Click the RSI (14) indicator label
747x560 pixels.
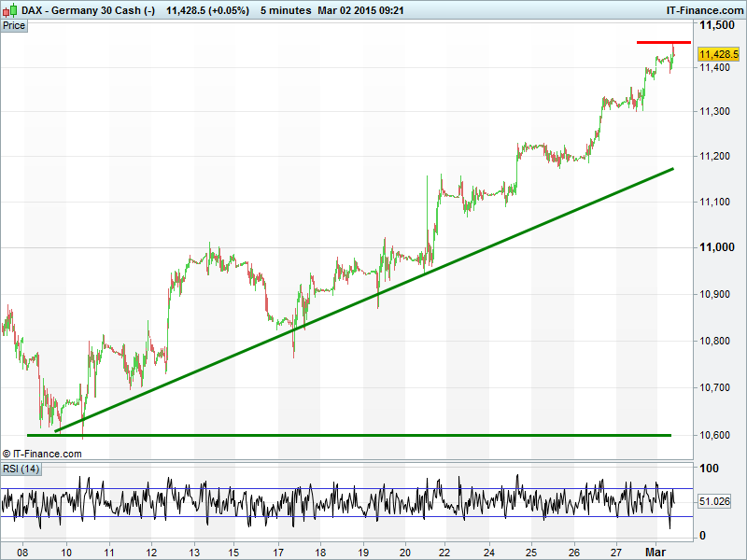(21, 469)
